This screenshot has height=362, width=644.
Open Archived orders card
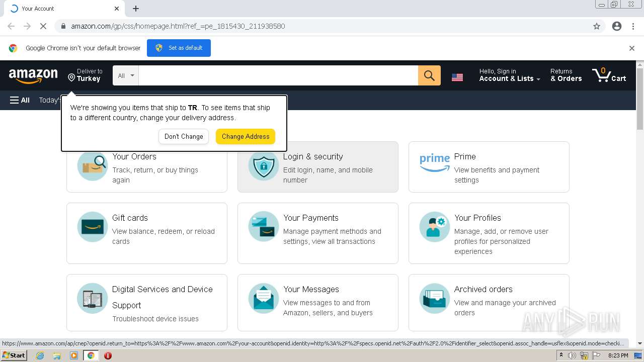(489, 303)
